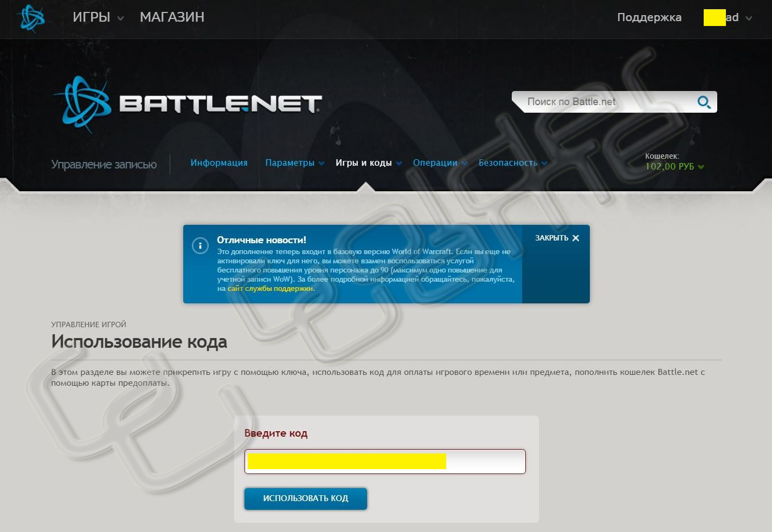Click the magnifier search icon
The width and height of the screenshot is (772, 532).
tap(704, 102)
